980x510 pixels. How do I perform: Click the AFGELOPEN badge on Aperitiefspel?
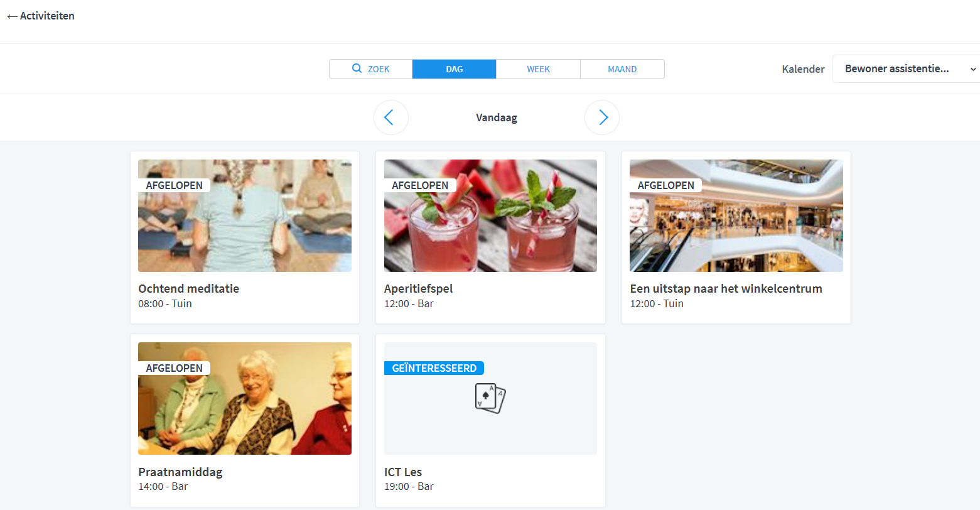420,185
